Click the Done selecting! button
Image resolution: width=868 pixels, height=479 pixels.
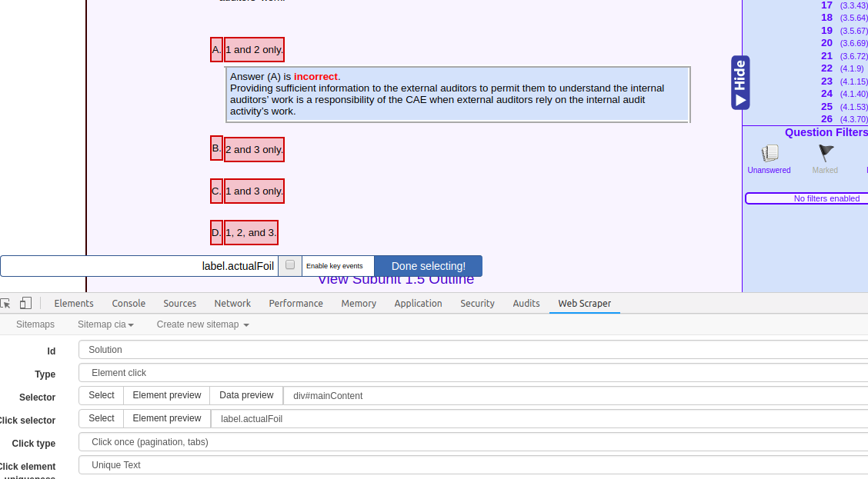(428, 266)
